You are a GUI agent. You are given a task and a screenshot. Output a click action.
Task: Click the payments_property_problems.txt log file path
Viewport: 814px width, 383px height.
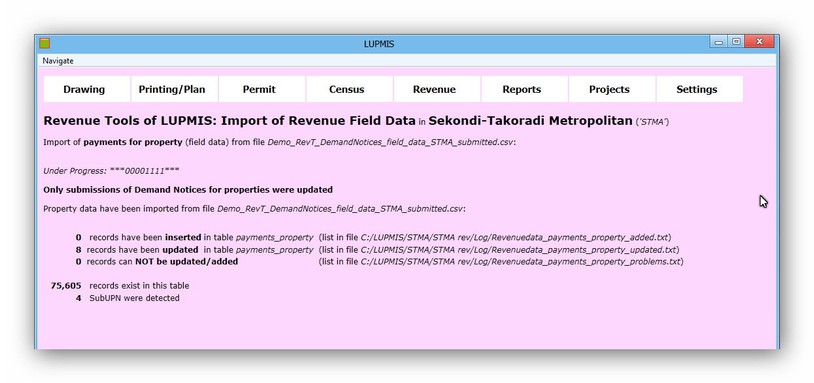point(522,262)
